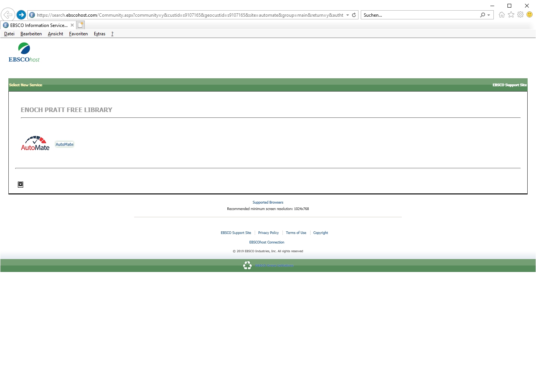Click the green recycling icon in footer

[x=247, y=266]
